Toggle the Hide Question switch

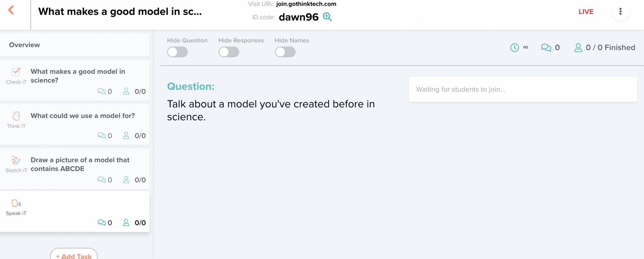coord(177,52)
